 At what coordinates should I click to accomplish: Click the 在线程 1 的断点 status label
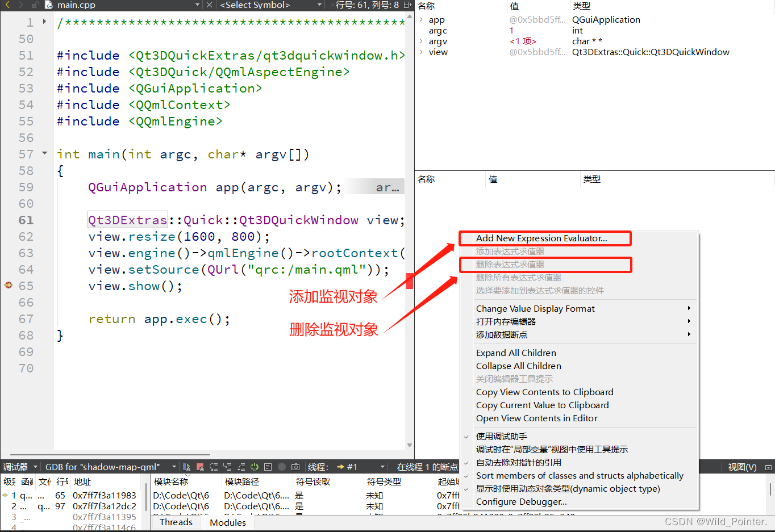point(427,467)
